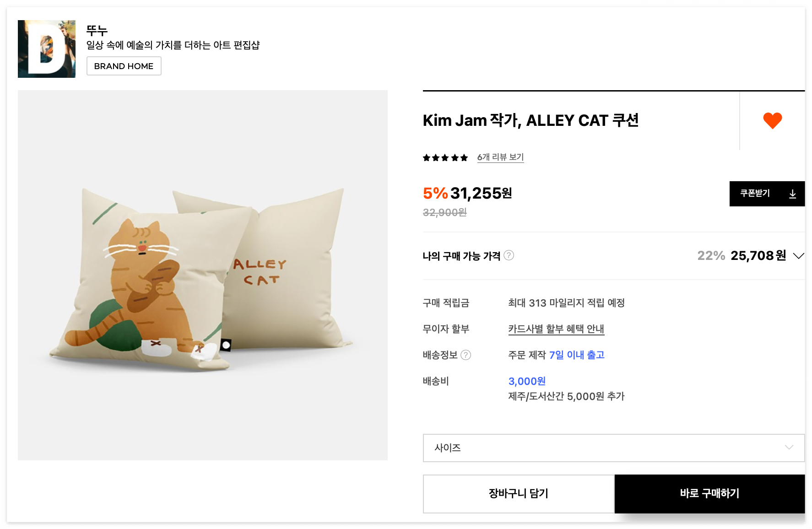Click the BRAND HOME button

(x=124, y=66)
